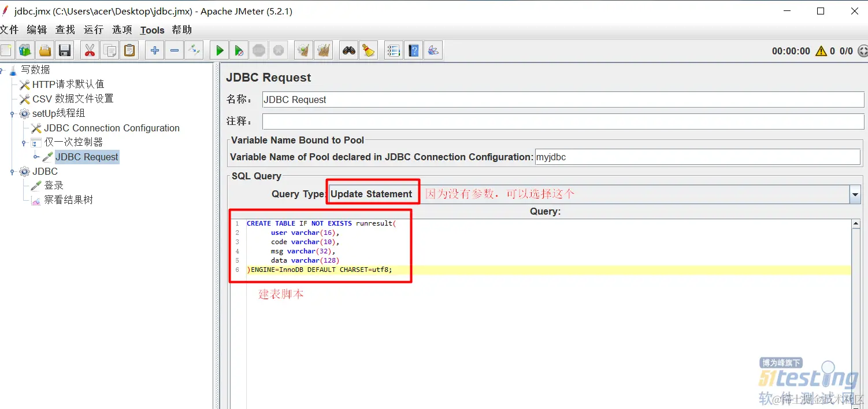
Task: Click the Clear broom-and-gear icon
Action: point(303,50)
